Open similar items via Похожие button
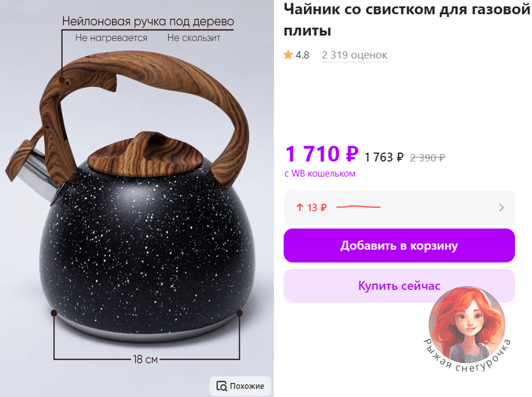 click(x=240, y=386)
